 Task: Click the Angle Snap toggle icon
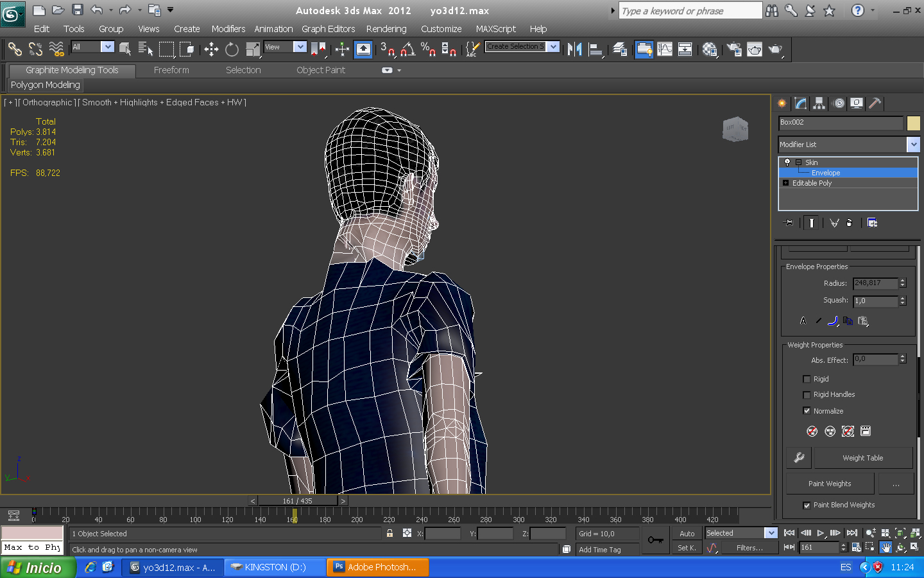coord(407,49)
